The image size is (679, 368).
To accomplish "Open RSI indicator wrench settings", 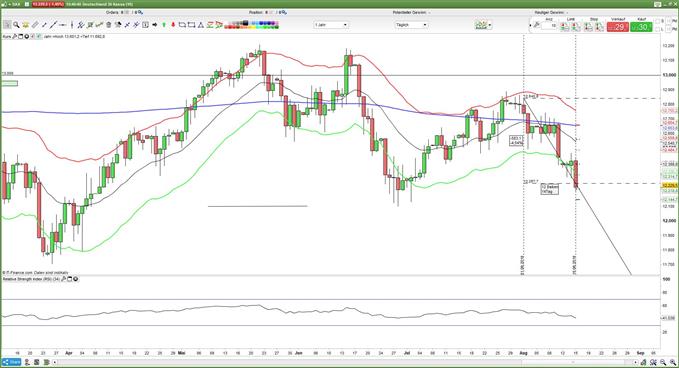I will tap(63, 279).
